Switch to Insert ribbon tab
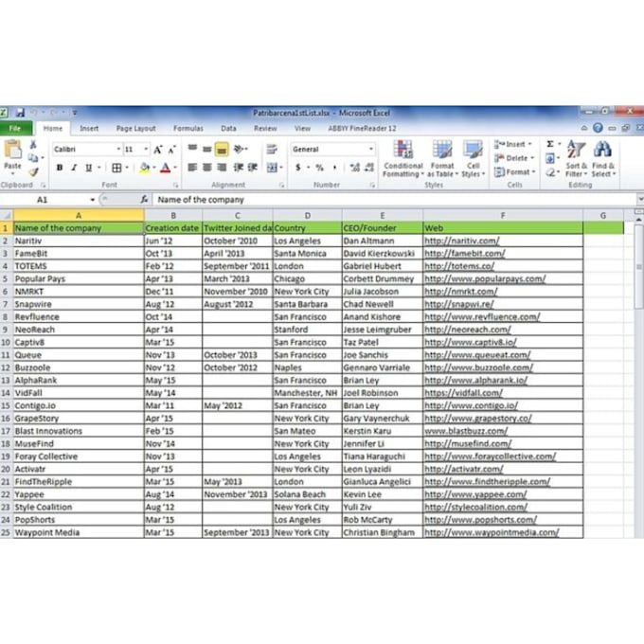644x644 pixels. (x=89, y=129)
